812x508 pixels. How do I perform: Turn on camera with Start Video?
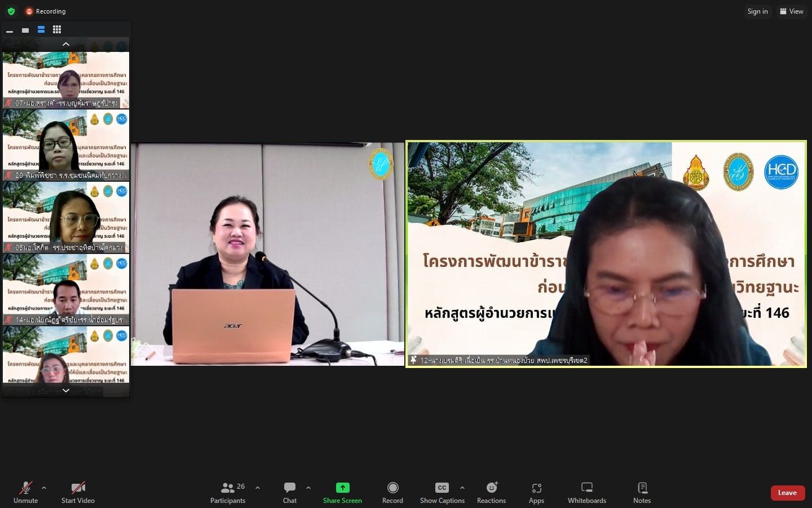[x=78, y=492]
